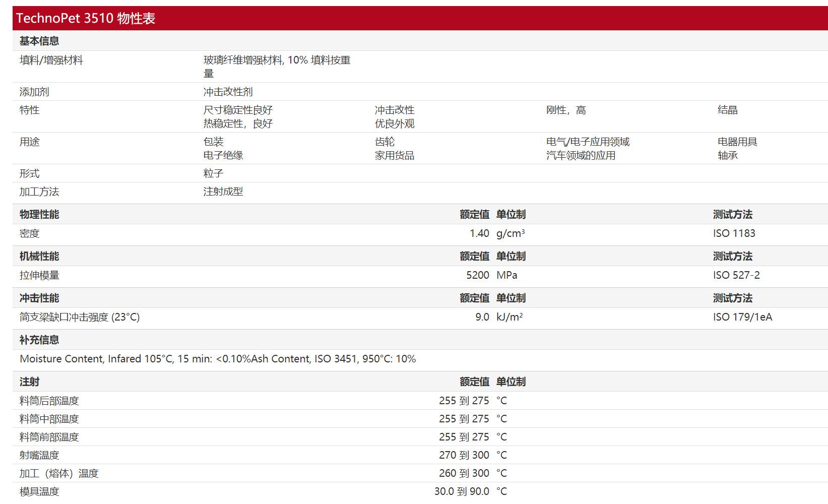Select the 料筒中部温度 row label
The width and height of the screenshot is (828, 504).
[x=49, y=419]
